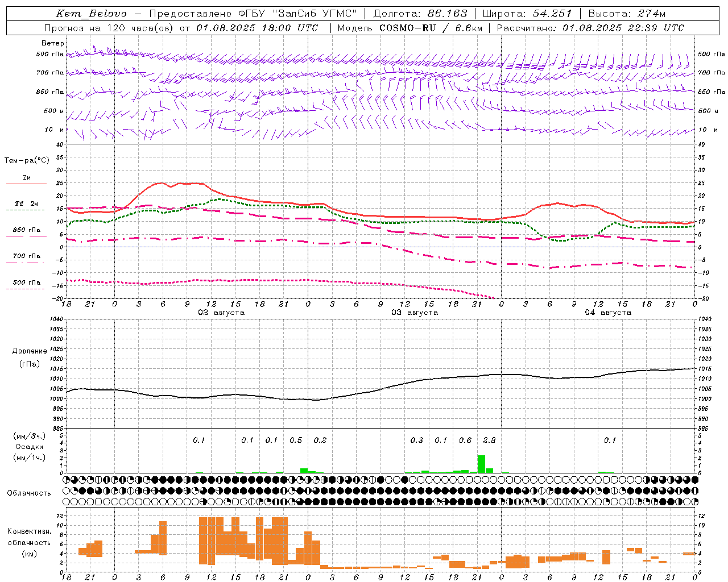Click the latitude value "Широта: 54.251"
Viewport: 728px width, 582px height.
coord(527,14)
